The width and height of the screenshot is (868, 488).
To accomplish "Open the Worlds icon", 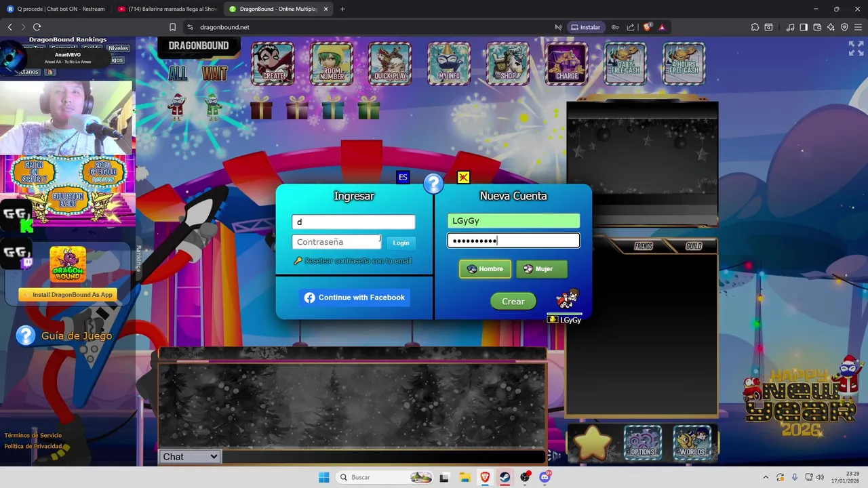I will pyautogui.click(x=692, y=442).
